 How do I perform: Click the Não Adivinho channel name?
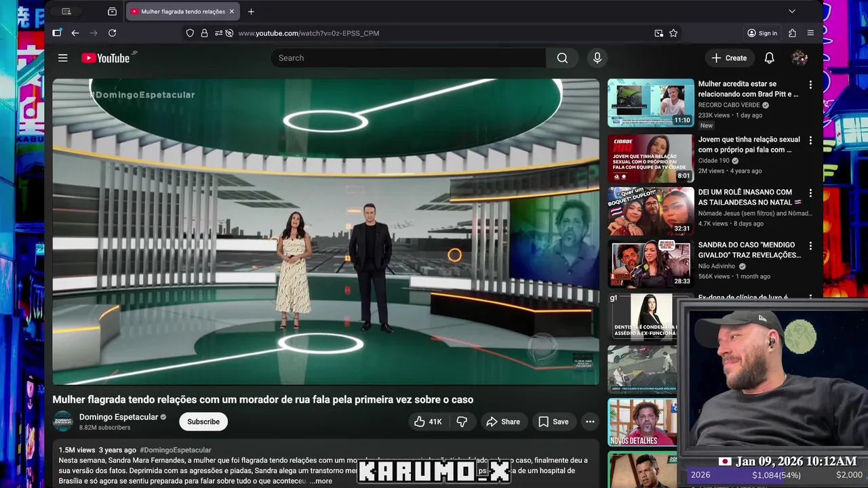717,266
